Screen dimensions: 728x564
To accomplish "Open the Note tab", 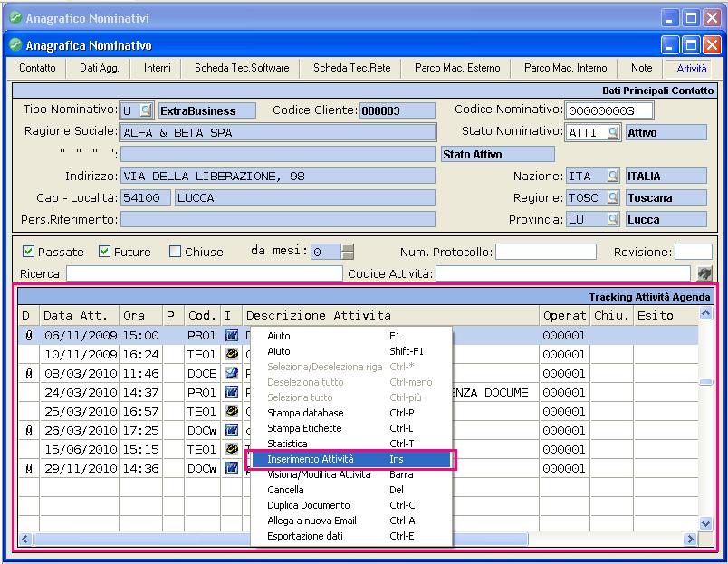I will (642, 68).
